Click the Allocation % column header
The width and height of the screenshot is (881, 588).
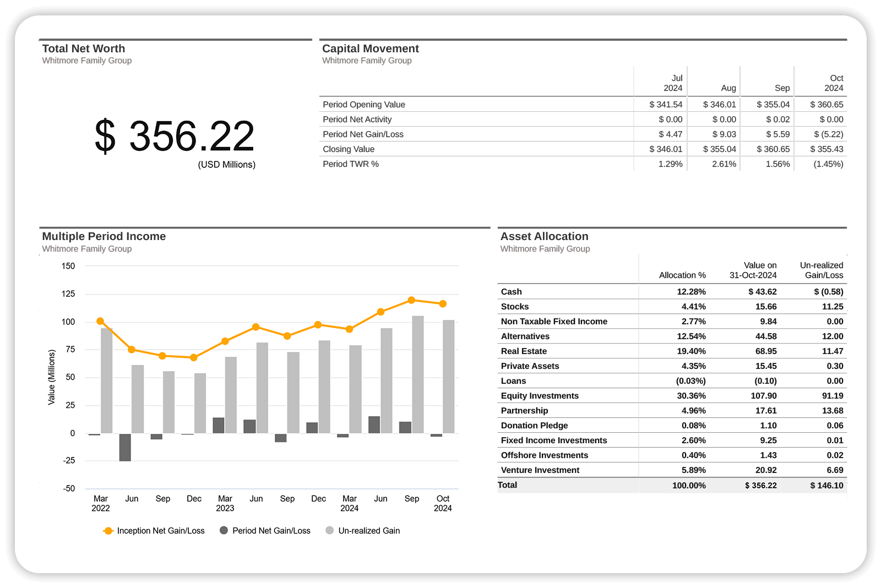pyautogui.click(x=682, y=275)
